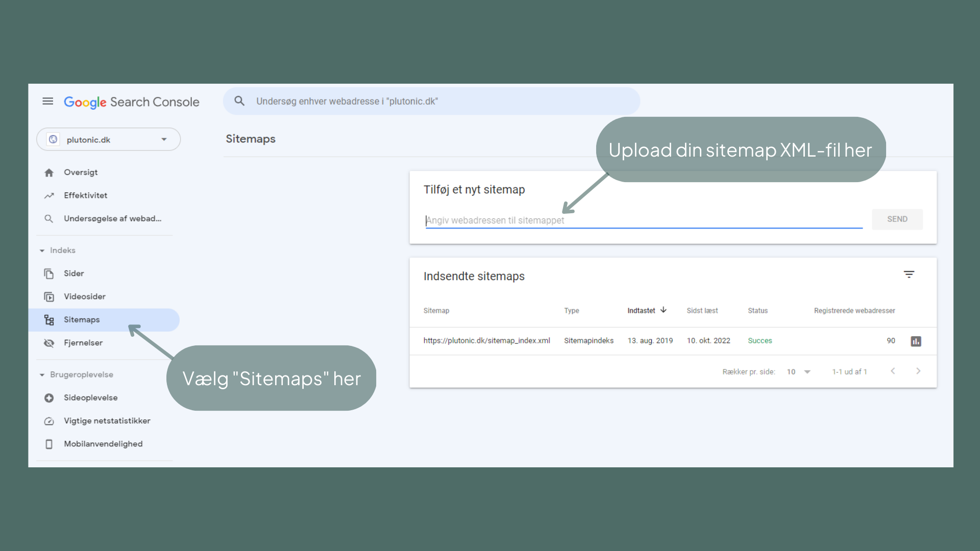This screenshot has width=980, height=551.
Task: Click the Sideoplevelse plus-circle icon
Action: click(x=49, y=398)
